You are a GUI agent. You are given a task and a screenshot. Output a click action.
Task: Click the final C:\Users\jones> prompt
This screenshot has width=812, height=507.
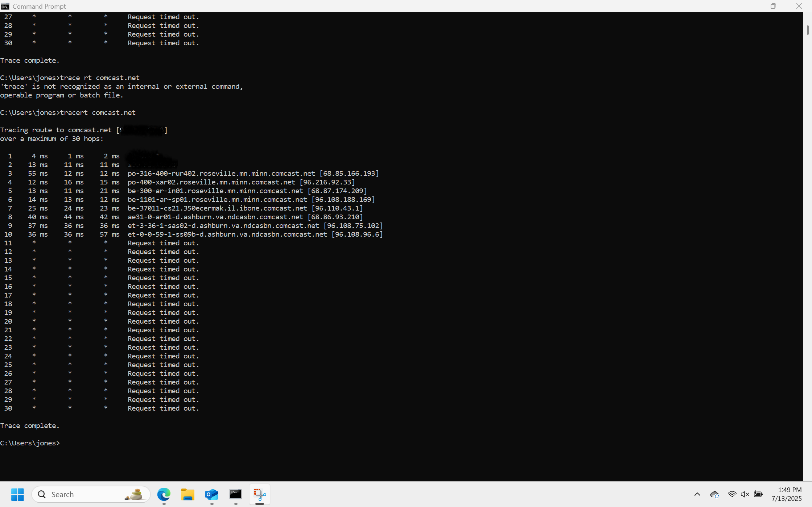click(x=30, y=443)
